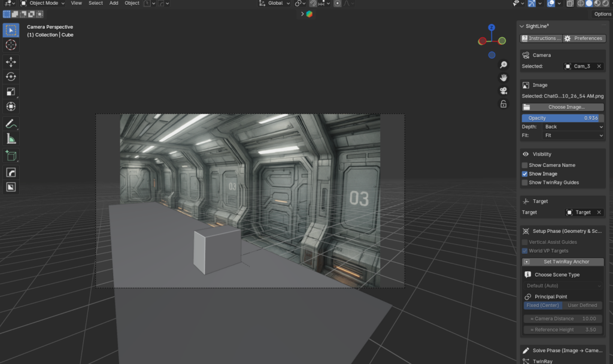The height and width of the screenshot is (364, 613).
Task: Toggle camera view with camera icon
Action: [x=503, y=91]
